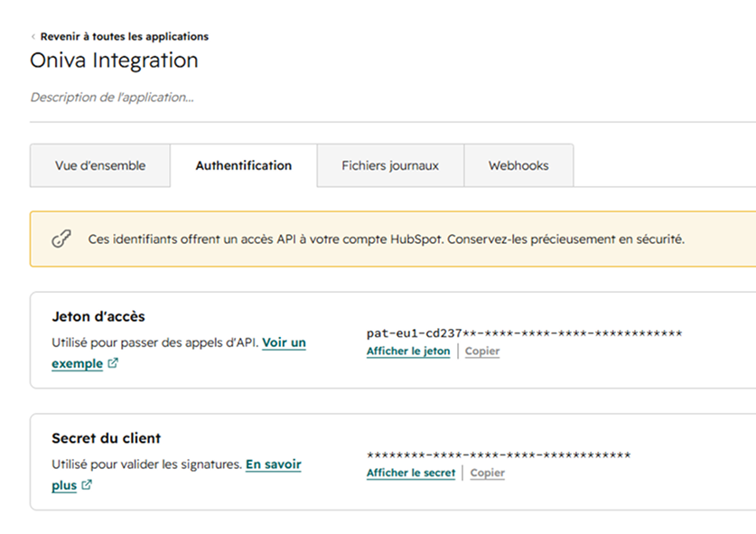The height and width of the screenshot is (534, 756).
Task: Click external link icon after plus
Action: coord(87,485)
